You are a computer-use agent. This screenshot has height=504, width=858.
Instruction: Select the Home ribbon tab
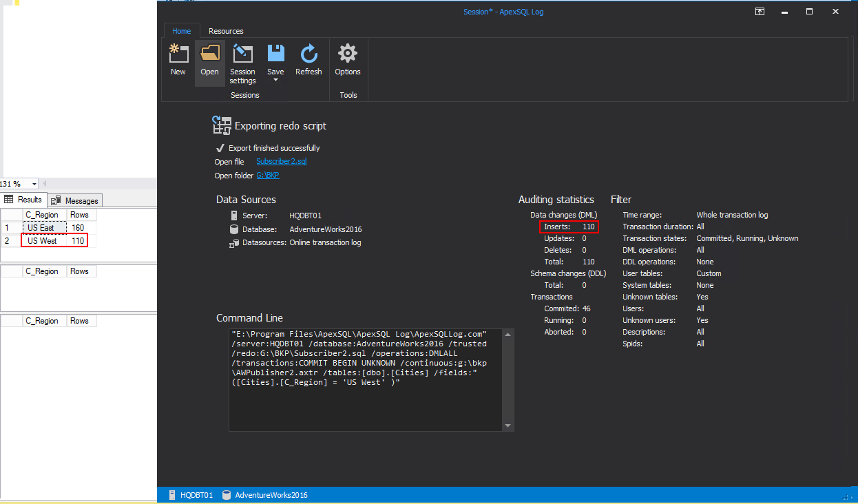(x=182, y=31)
